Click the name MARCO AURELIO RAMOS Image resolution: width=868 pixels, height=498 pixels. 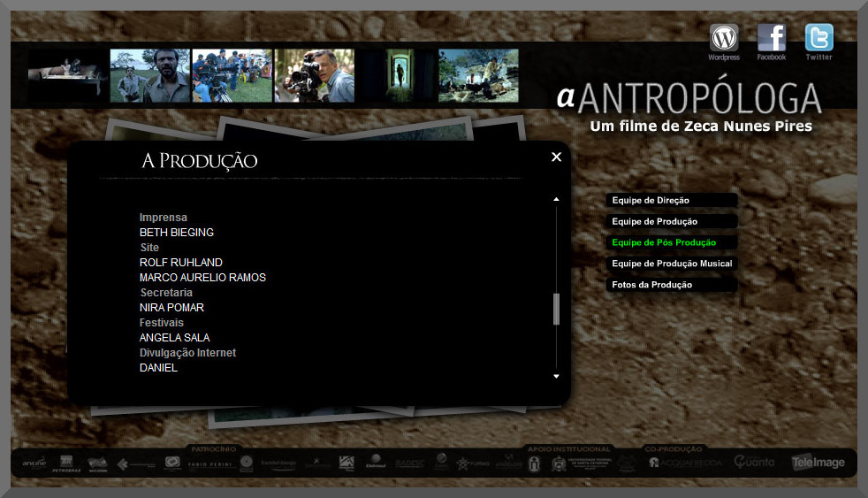[x=202, y=278]
